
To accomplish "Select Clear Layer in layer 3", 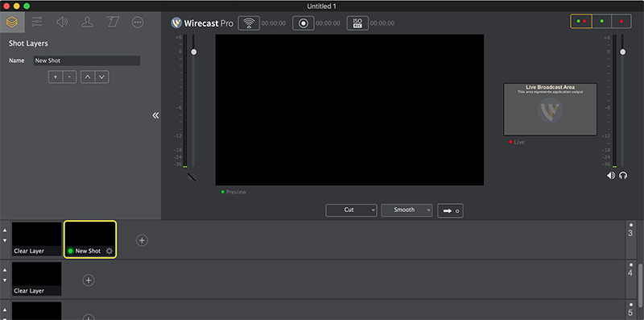I will [x=36, y=239].
